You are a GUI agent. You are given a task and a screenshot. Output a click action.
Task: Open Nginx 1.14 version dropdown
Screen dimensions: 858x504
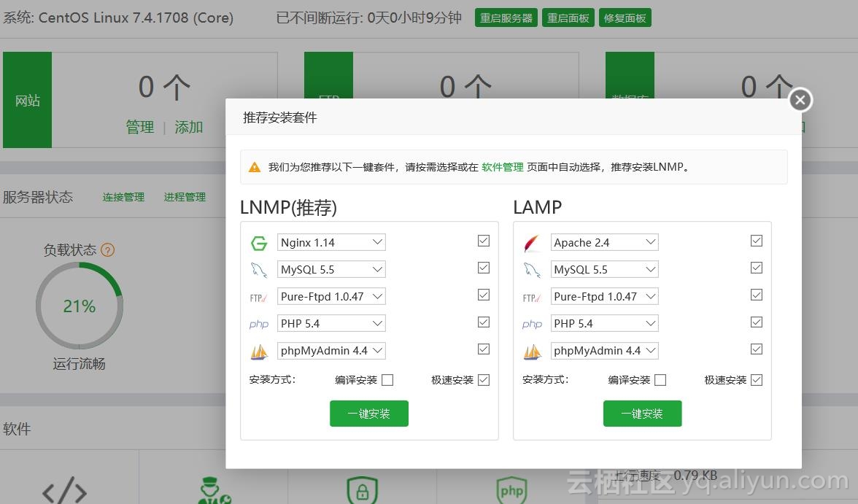[x=331, y=242]
